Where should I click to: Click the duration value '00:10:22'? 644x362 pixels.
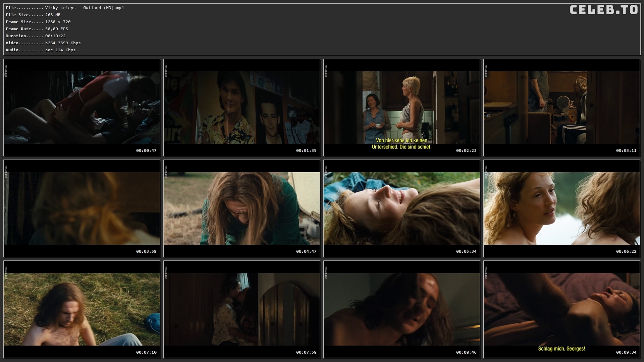coord(55,36)
